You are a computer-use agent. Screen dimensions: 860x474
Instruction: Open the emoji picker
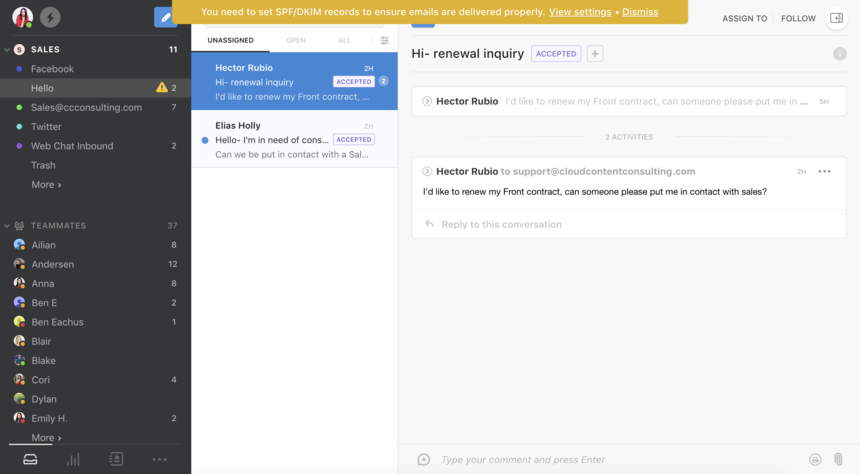[815, 460]
